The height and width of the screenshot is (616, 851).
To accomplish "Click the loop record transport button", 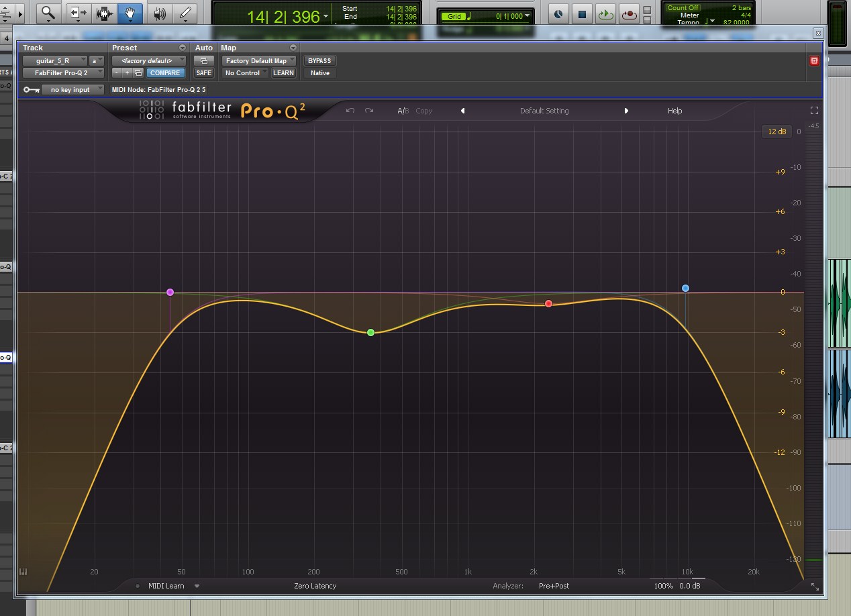I will point(629,13).
